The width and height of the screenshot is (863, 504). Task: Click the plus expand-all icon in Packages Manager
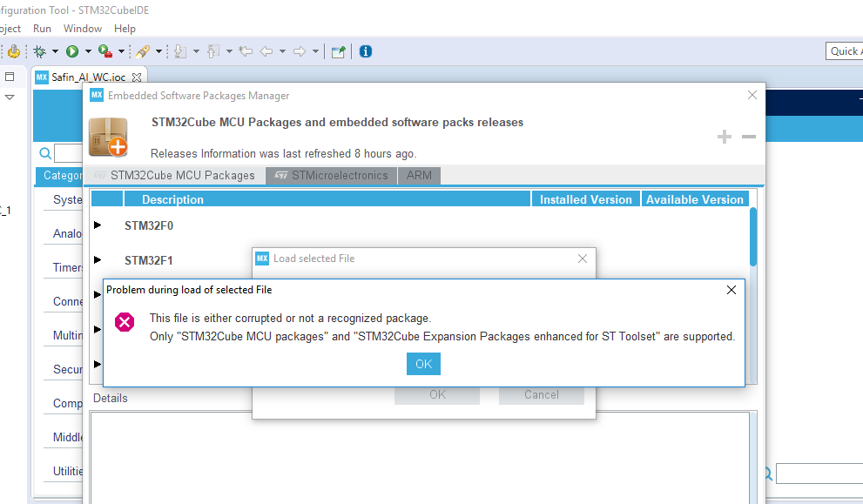click(x=725, y=137)
